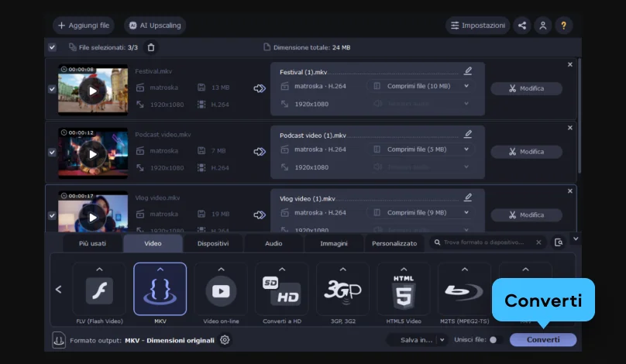Switch to the Dispositivi tab
Viewport: 626px width, 364px height.
213,243
